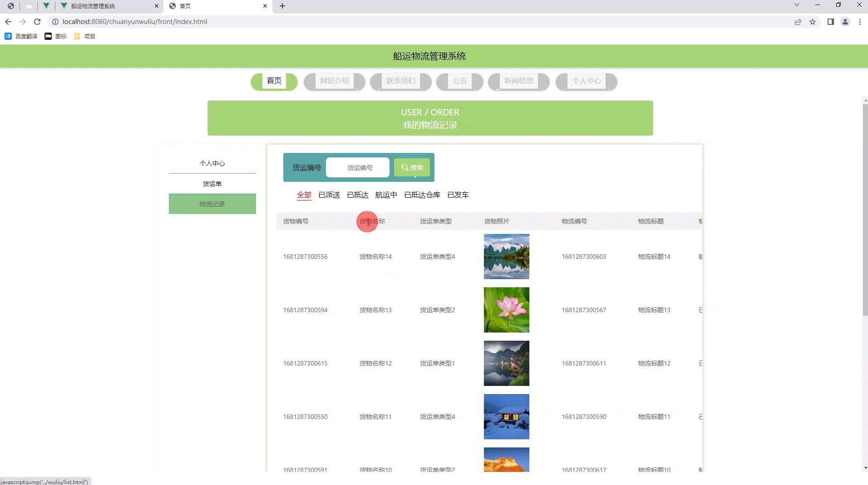Screen dimensions: 868x485
Task: Click the 搜索 button
Action: click(412, 167)
